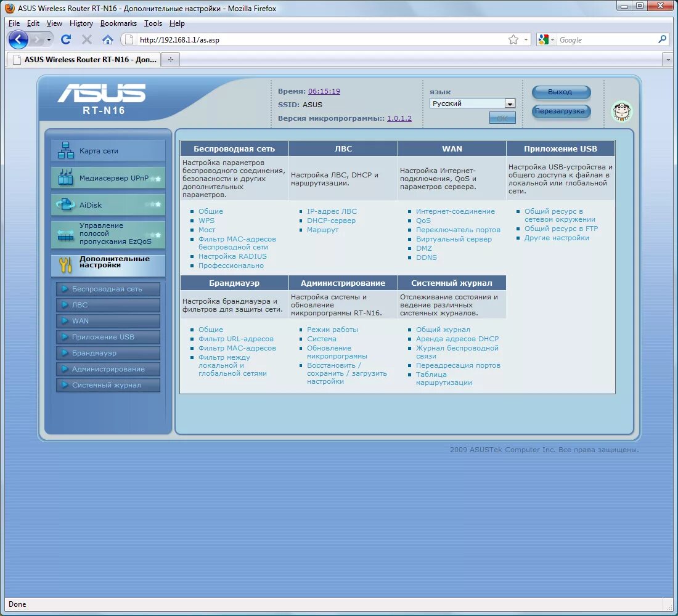678x616 pixels.
Task: Click the OK button under language
Action: click(502, 118)
